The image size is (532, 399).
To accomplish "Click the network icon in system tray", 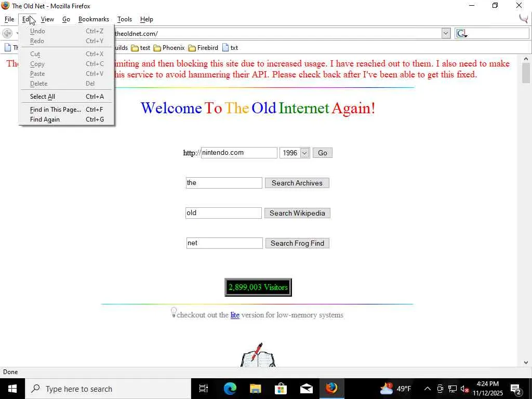I will pyautogui.click(x=453, y=389).
